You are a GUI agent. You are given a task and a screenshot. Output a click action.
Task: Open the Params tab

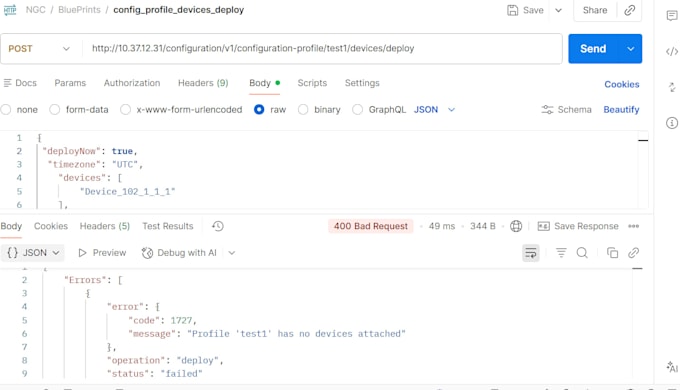click(x=70, y=83)
